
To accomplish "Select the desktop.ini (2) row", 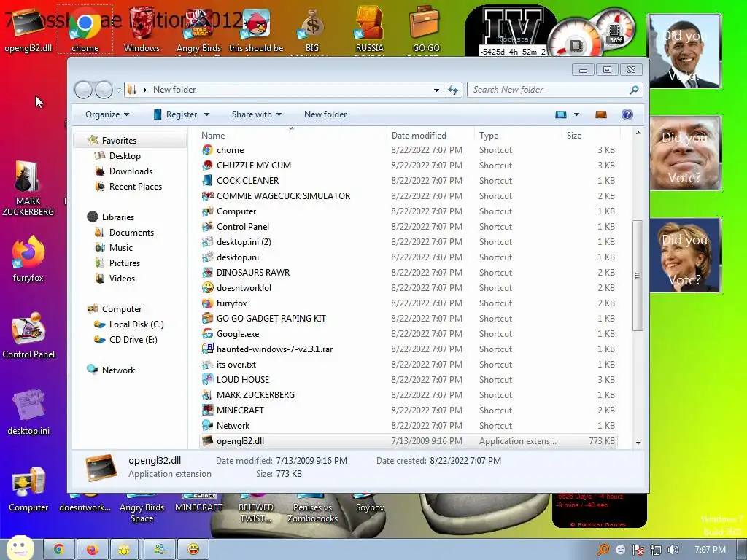I will (x=408, y=242).
